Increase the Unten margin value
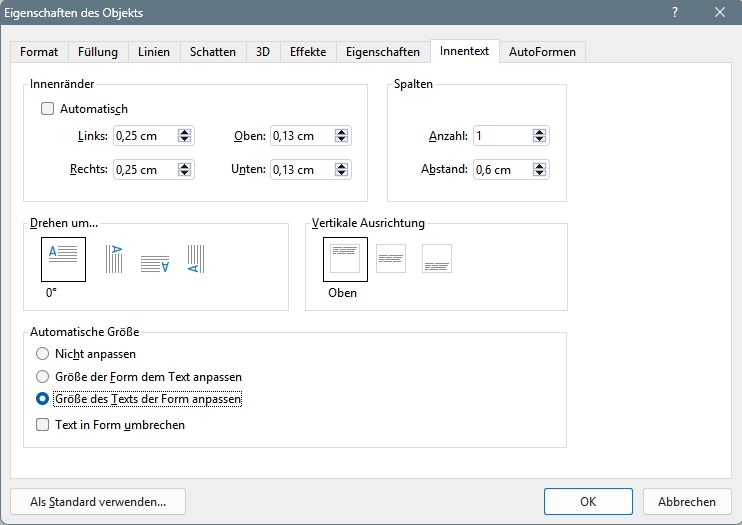742x525 pixels. tap(342, 166)
